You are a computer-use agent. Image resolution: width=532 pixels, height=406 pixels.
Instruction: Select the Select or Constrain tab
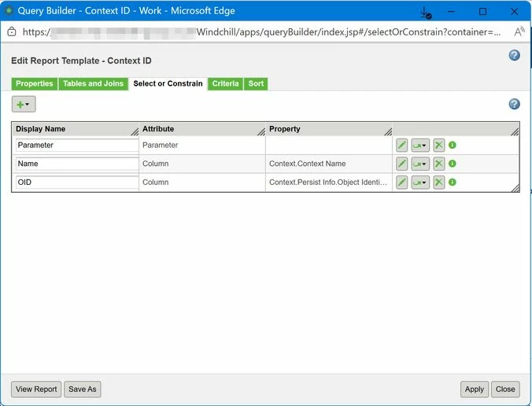(x=168, y=83)
